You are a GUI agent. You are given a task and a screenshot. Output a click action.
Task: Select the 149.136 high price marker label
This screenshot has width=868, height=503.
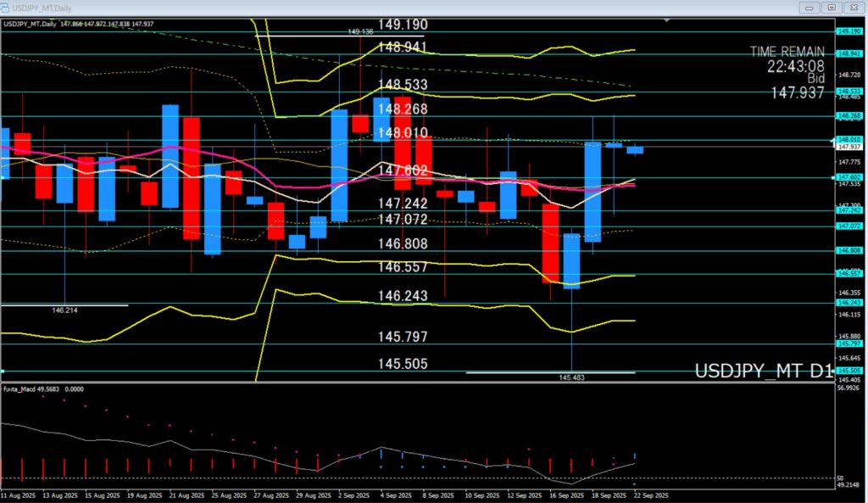pos(360,31)
